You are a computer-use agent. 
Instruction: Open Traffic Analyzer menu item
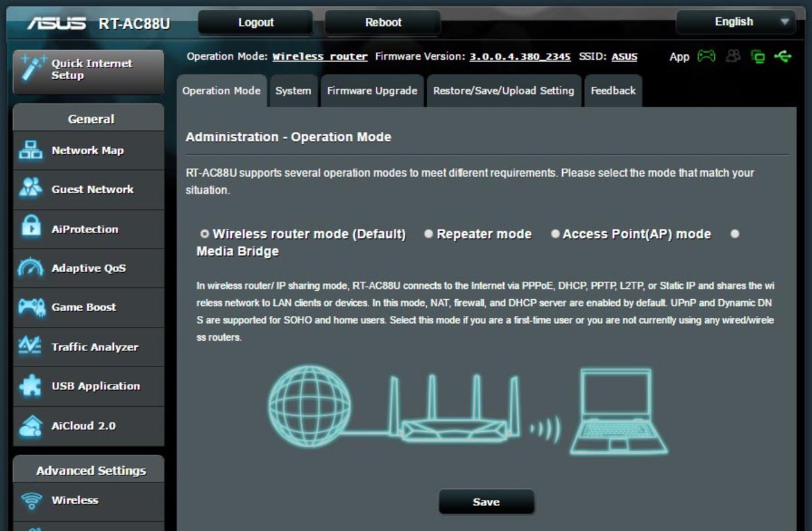89,347
